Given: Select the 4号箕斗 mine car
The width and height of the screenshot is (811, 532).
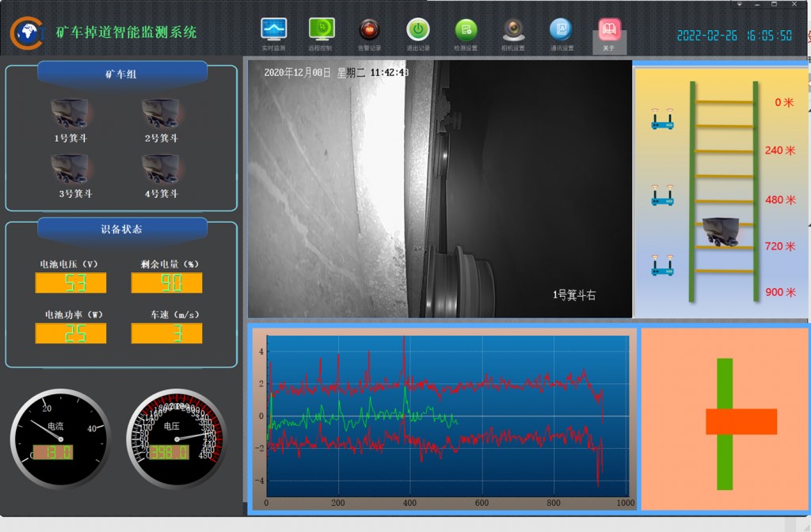Looking at the screenshot, I should pyautogui.click(x=161, y=177).
